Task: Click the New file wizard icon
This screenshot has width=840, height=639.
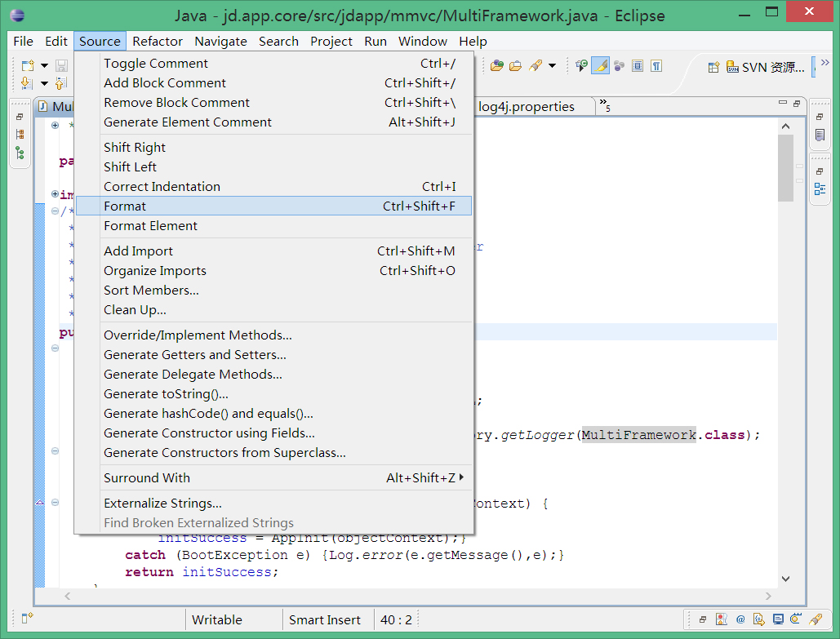Action: [x=27, y=66]
